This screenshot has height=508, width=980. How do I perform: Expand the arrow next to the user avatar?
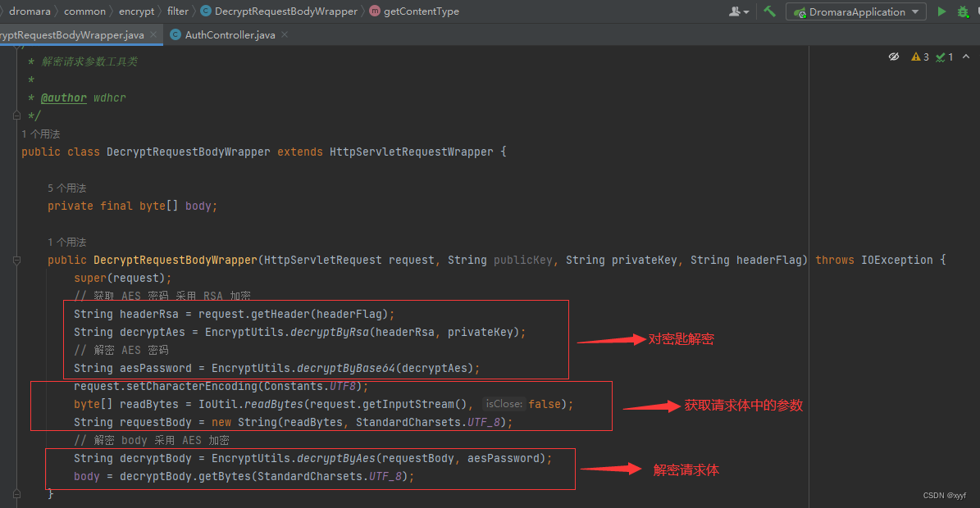(746, 11)
